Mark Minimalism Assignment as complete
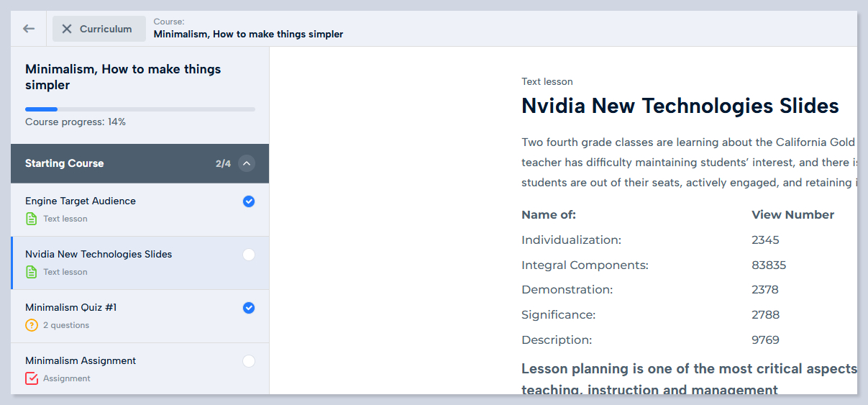This screenshot has height=405, width=868. [x=249, y=361]
